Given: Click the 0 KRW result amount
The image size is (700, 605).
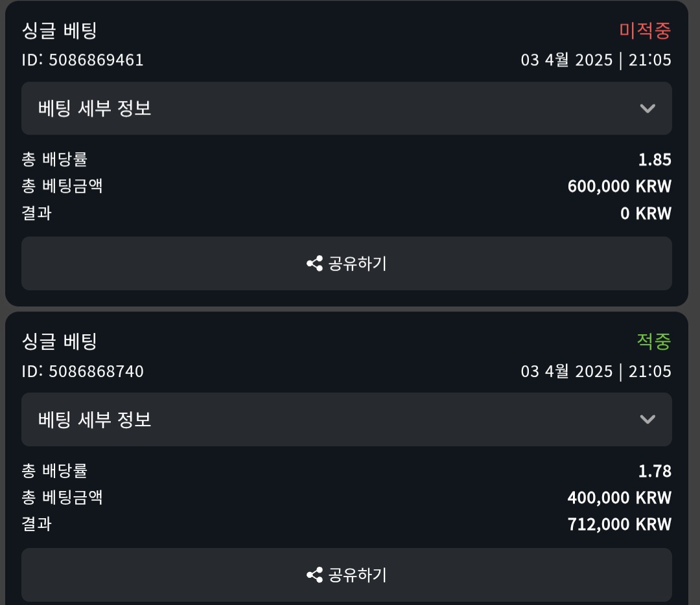Looking at the screenshot, I should click(646, 213).
